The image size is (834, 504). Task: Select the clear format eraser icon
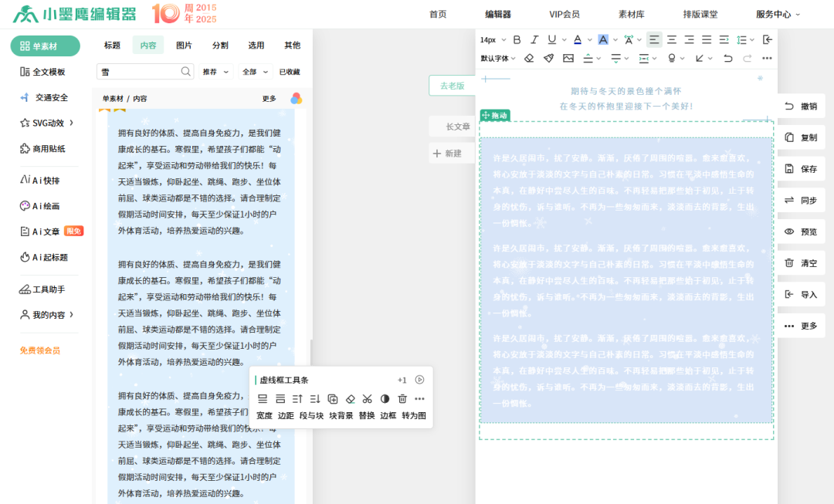(529, 57)
